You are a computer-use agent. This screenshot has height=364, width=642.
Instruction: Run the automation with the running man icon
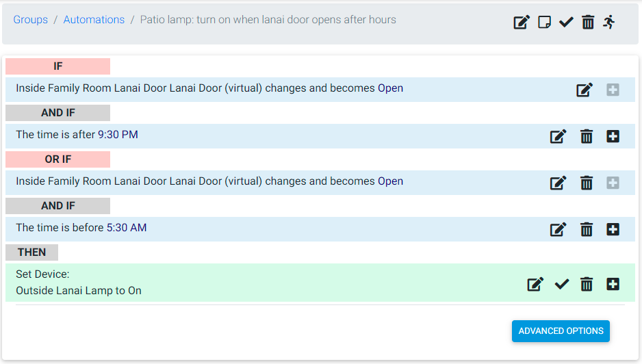click(609, 22)
